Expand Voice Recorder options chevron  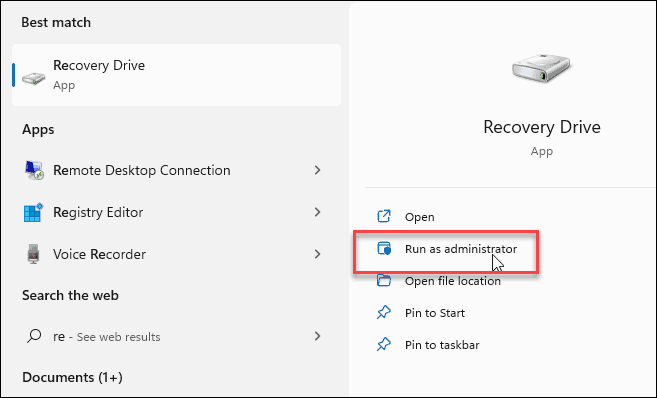(317, 254)
